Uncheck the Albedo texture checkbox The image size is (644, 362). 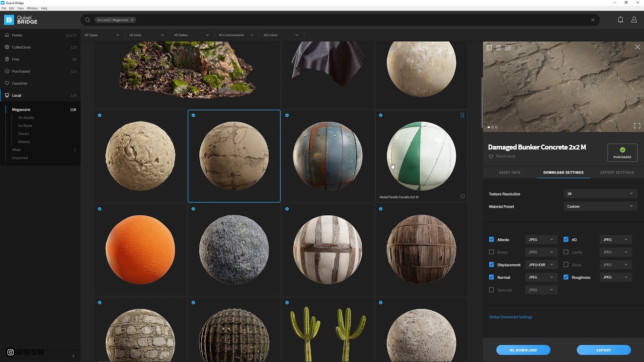[492, 240]
